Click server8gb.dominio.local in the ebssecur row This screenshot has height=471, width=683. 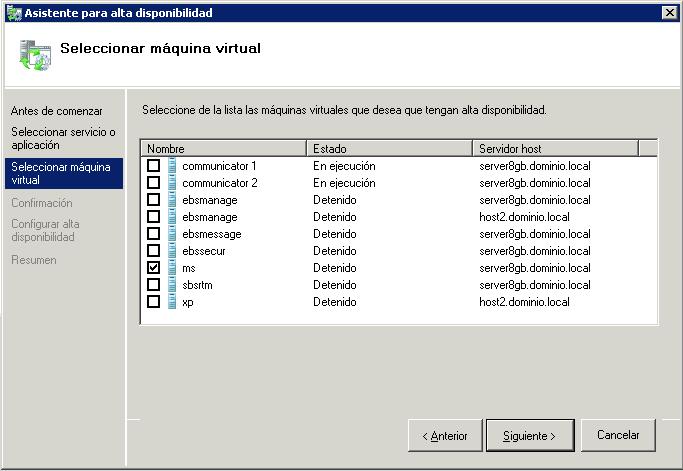[x=535, y=251]
